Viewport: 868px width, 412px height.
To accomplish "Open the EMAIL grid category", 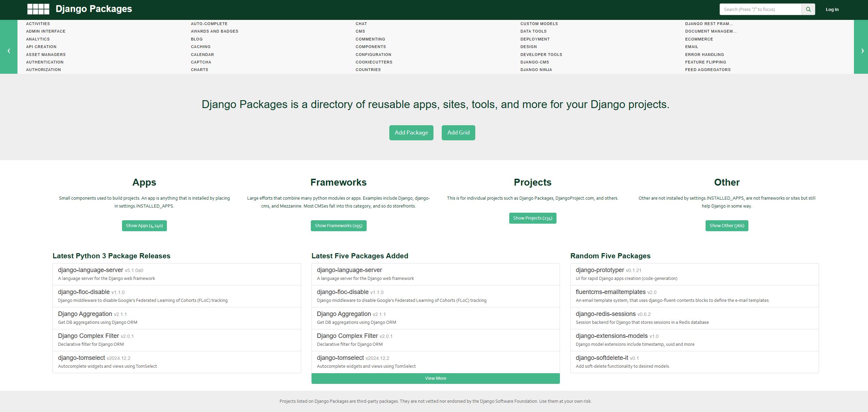I will pos(692,47).
